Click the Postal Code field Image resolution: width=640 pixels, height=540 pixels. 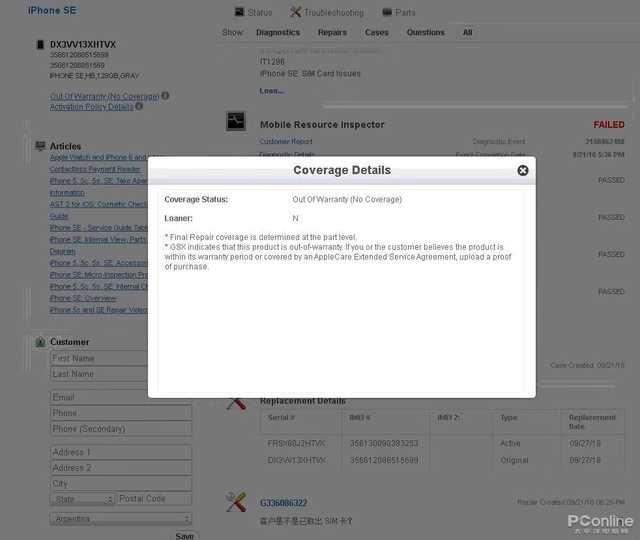point(155,499)
